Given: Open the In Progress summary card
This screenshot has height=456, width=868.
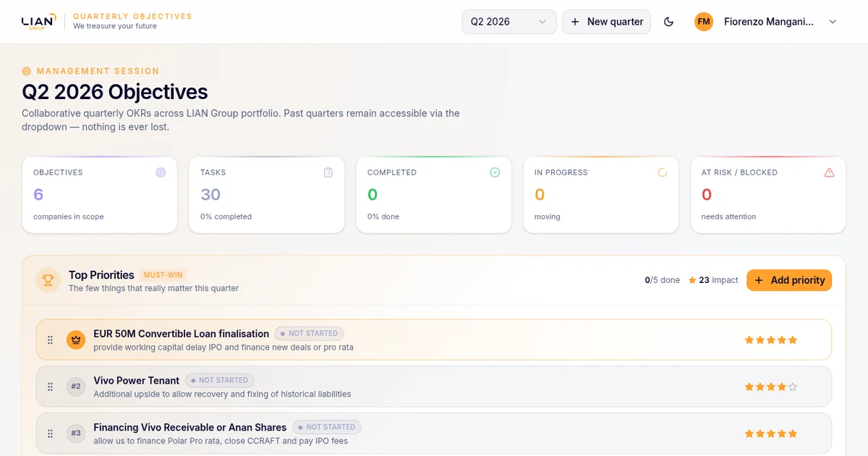Looking at the screenshot, I should (x=601, y=195).
